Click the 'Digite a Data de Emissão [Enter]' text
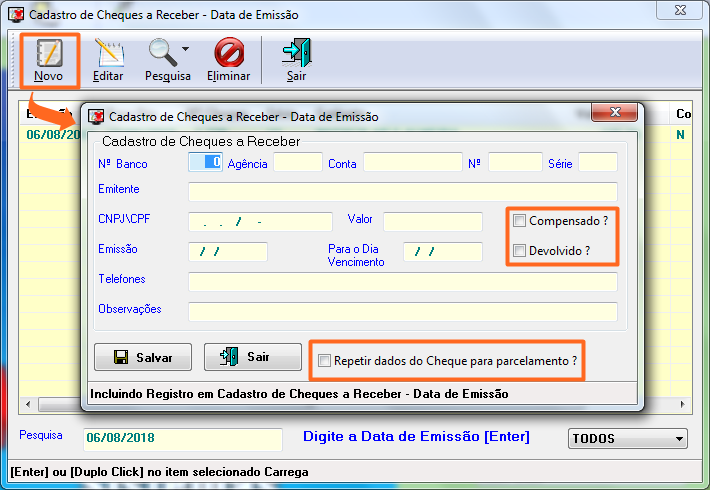Viewport: 710px width, 490px height. (x=416, y=436)
